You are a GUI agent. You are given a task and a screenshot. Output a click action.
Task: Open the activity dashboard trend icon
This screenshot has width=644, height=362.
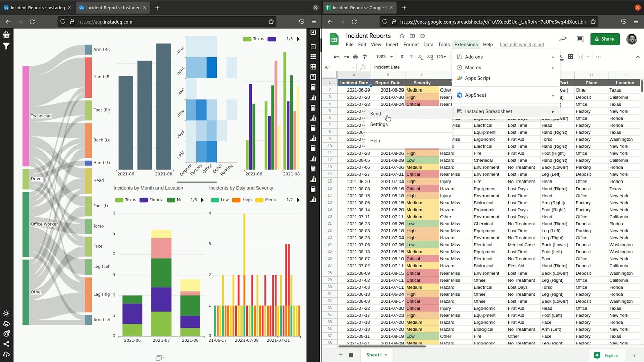[563, 39]
